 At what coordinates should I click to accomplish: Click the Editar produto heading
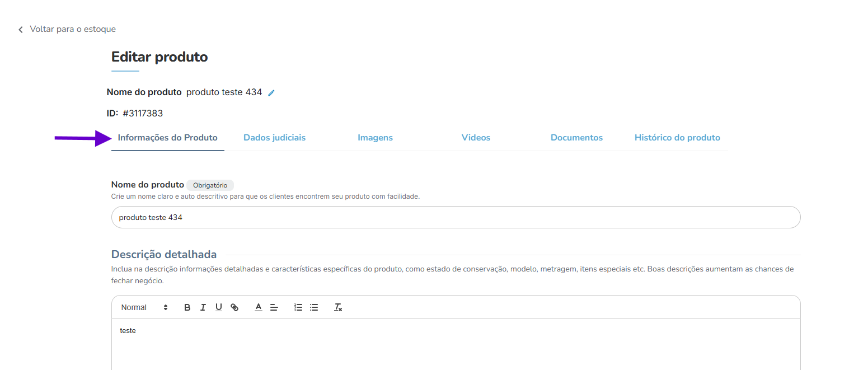[x=159, y=57]
